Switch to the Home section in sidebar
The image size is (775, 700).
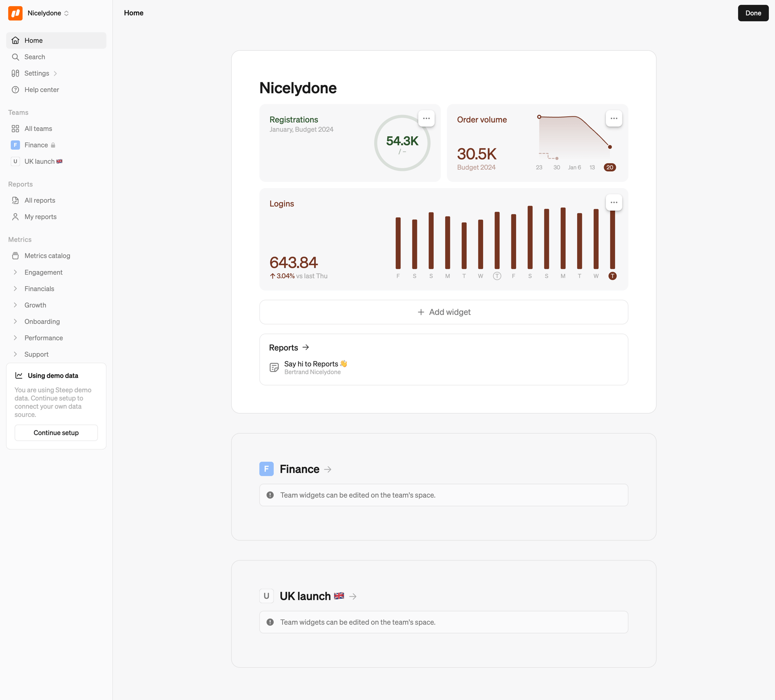click(x=34, y=40)
